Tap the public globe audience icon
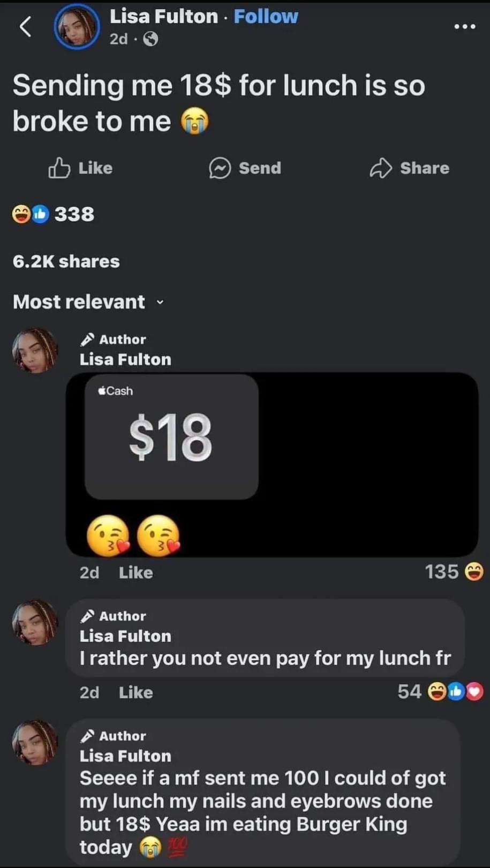 (x=151, y=39)
